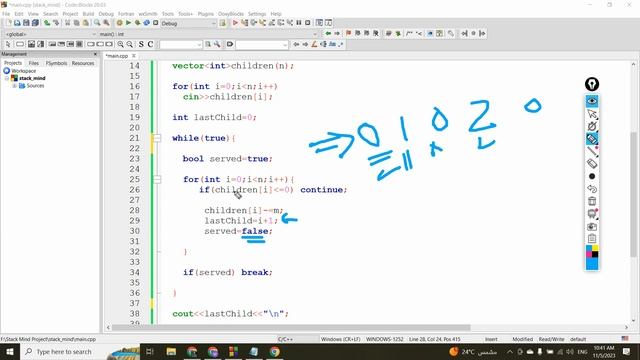Click the Windows taskbar search box
This screenshot has width=640, height=360.
80,351
